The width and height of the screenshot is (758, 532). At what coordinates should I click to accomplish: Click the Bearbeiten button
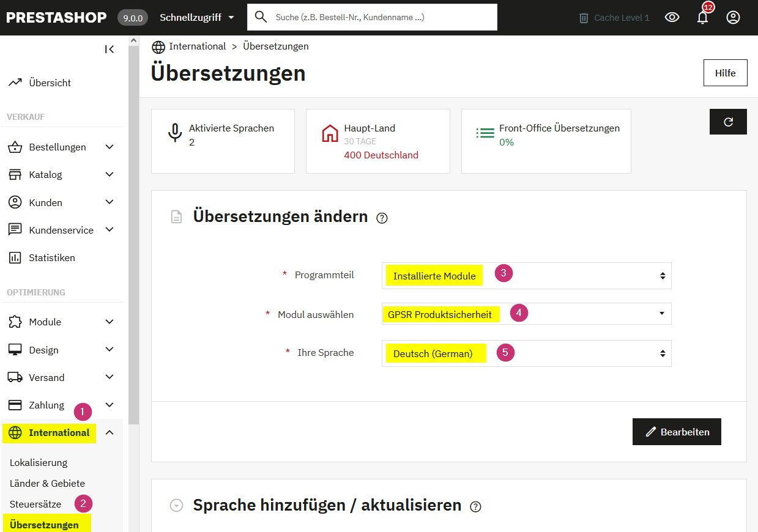click(677, 432)
